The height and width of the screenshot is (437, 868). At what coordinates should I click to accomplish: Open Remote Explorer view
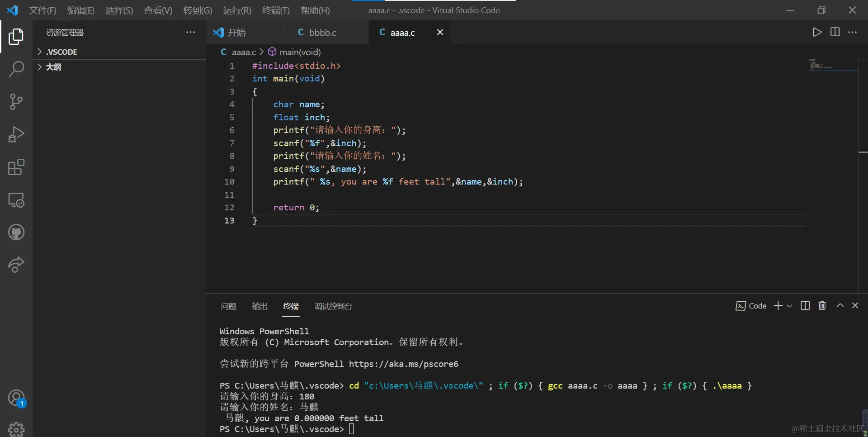tap(16, 200)
